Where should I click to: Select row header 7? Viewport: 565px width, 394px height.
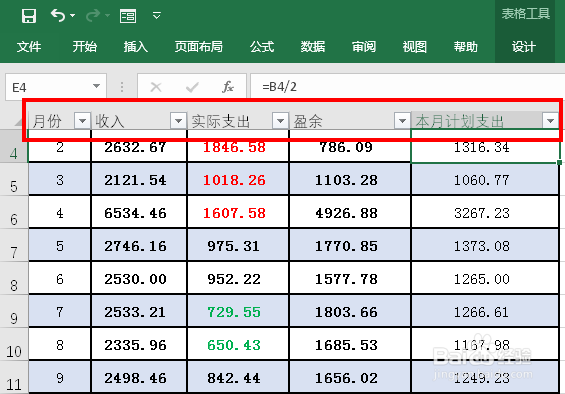[x=14, y=245]
